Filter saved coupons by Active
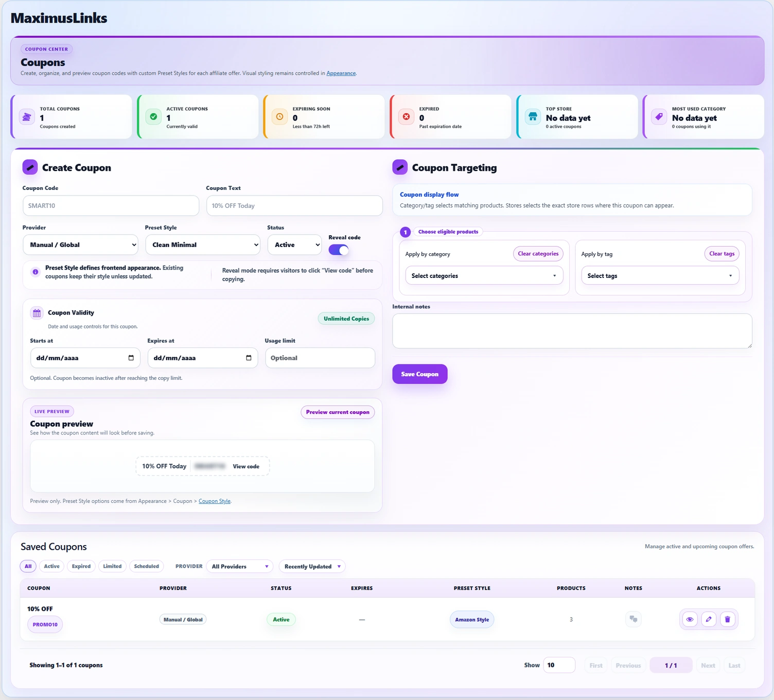Image resolution: width=774 pixels, height=700 pixels. pos(51,566)
